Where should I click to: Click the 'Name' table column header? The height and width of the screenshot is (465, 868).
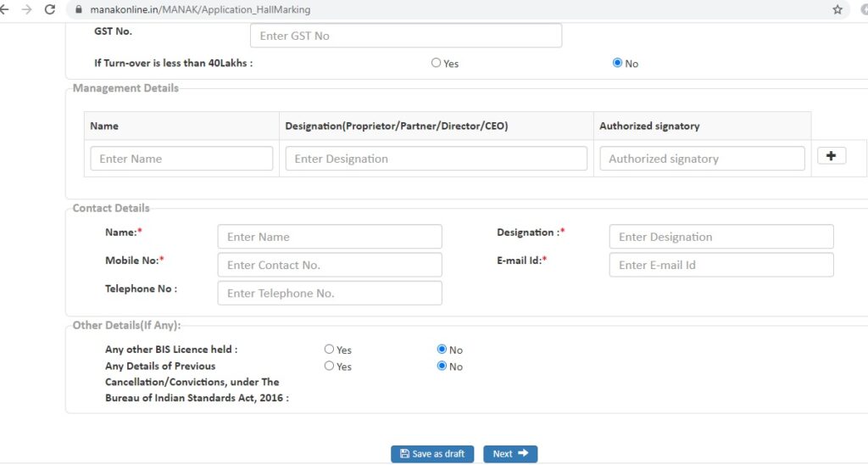pyautogui.click(x=104, y=126)
